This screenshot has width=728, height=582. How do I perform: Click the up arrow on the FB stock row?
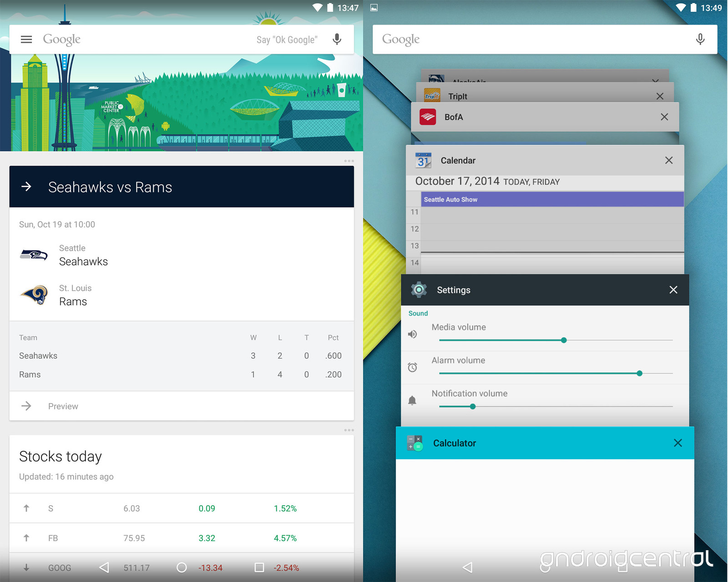[x=26, y=538]
